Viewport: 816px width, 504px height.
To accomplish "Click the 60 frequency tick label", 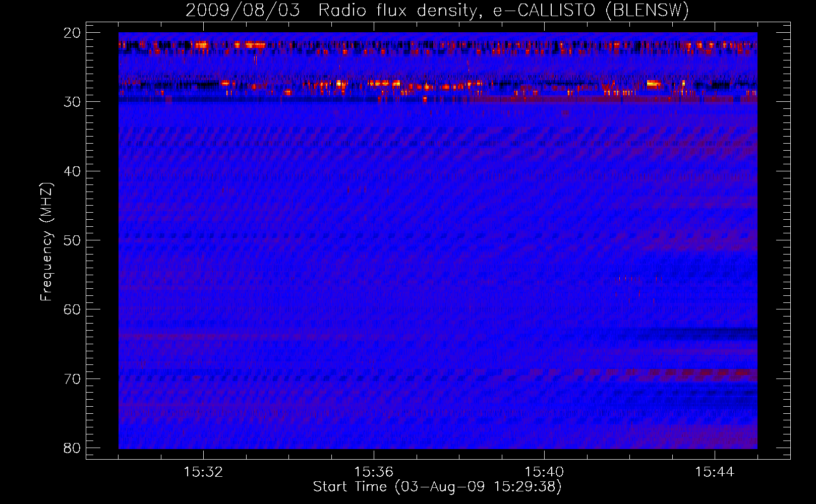I will 73,309.
